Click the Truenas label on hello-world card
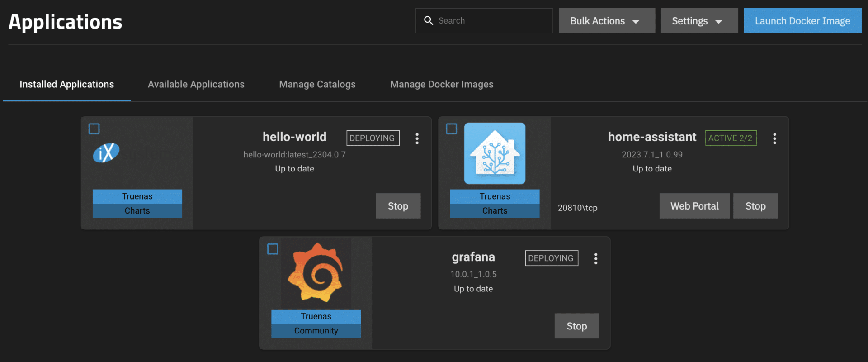This screenshot has height=362, width=868. 137,196
